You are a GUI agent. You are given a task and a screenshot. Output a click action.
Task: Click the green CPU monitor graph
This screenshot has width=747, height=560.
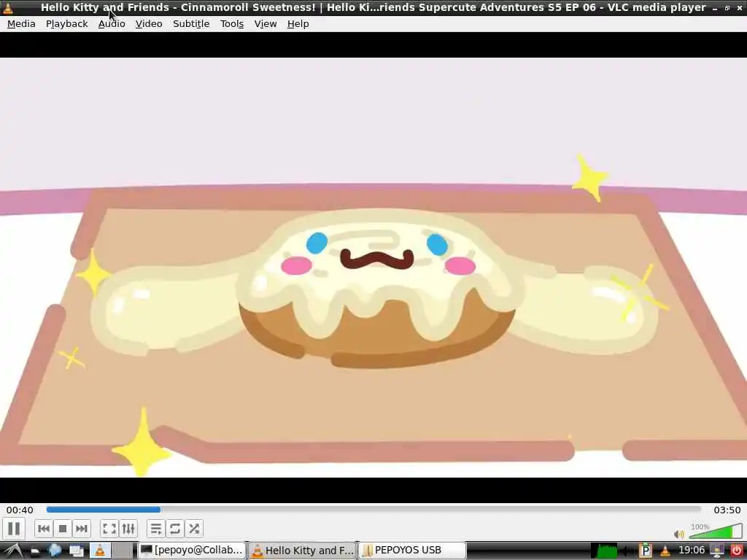point(604,551)
